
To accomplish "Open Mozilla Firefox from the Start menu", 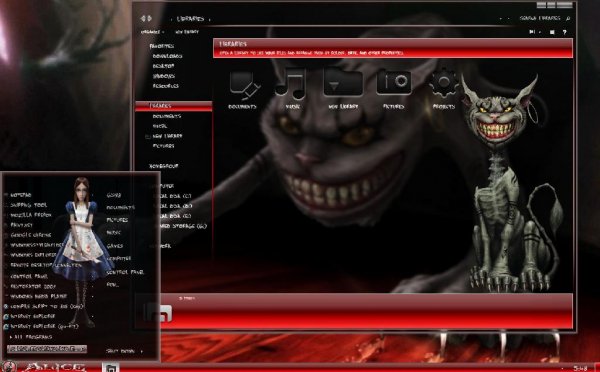I will (31, 215).
